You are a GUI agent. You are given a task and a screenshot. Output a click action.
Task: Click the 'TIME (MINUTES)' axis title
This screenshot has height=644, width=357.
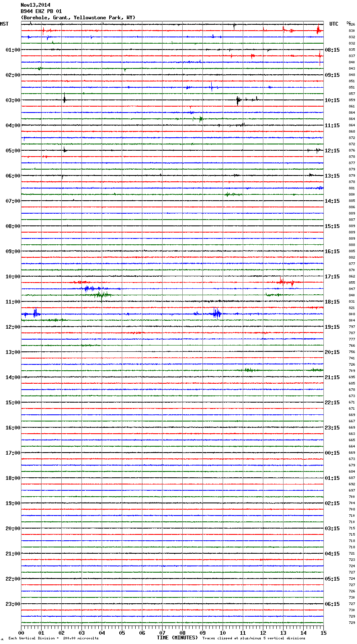pos(177,638)
